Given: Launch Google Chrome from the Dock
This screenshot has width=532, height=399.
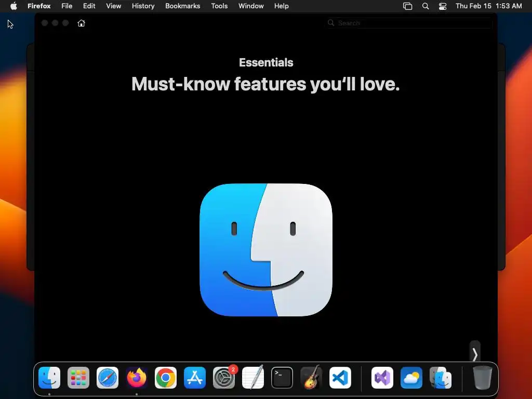Looking at the screenshot, I should (166, 378).
